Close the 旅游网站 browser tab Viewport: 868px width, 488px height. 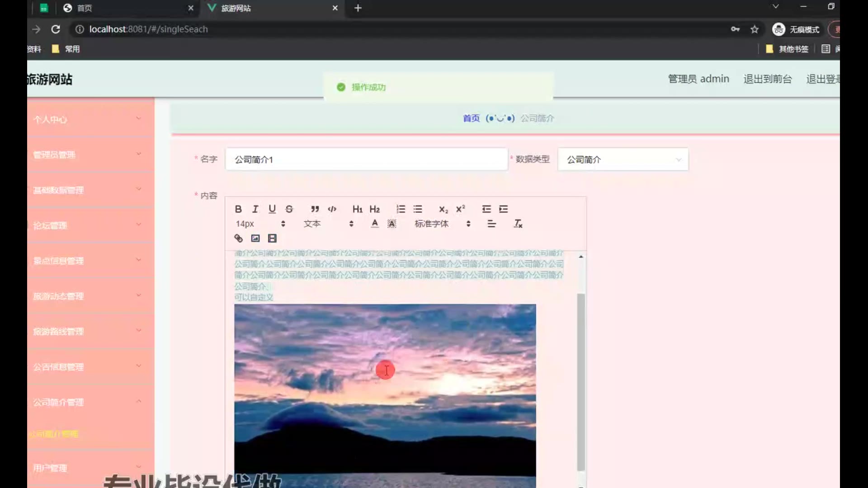point(335,8)
